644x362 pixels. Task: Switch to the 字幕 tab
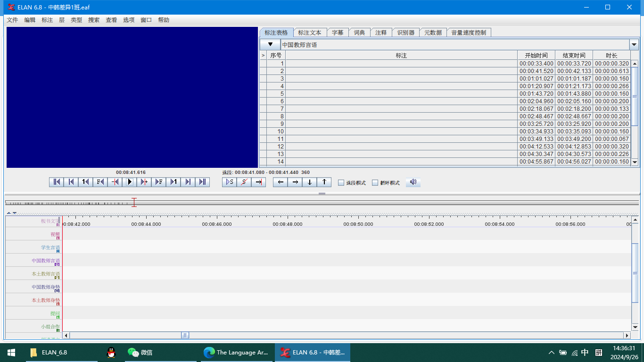(338, 33)
